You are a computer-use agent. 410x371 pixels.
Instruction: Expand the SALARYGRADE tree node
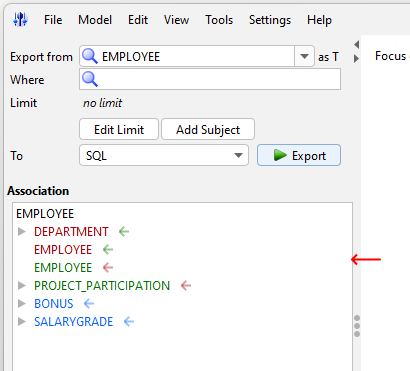(22, 321)
